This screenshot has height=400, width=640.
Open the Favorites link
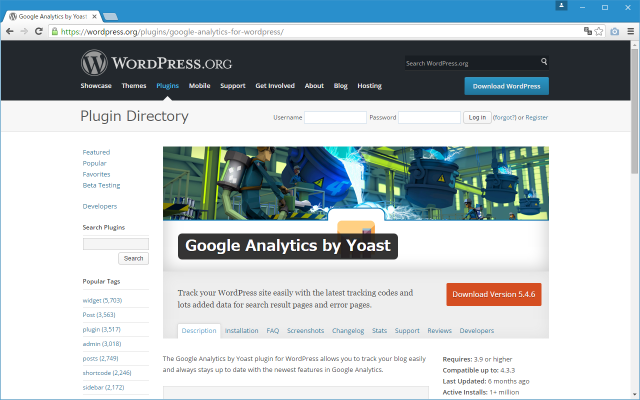tap(96, 174)
